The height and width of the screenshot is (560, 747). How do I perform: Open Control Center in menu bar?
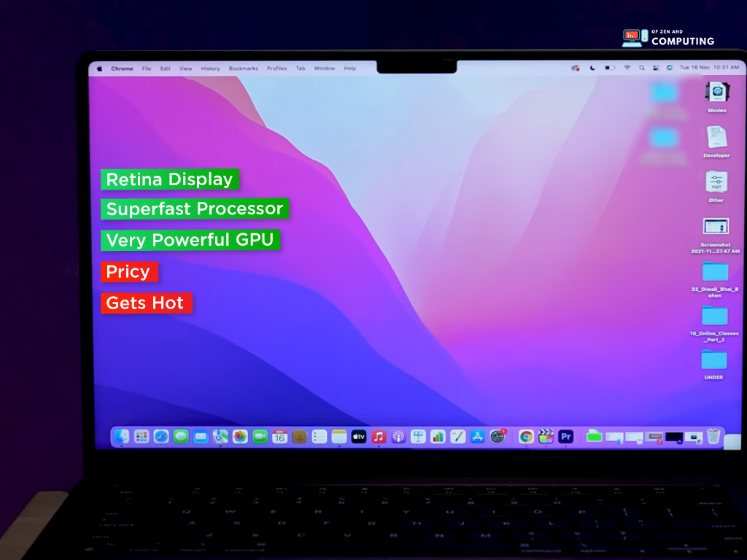click(656, 68)
